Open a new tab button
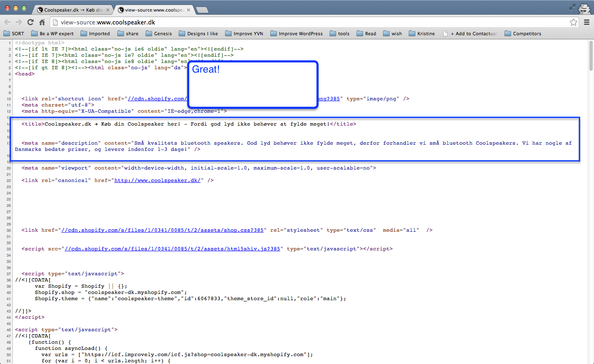 click(202, 10)
